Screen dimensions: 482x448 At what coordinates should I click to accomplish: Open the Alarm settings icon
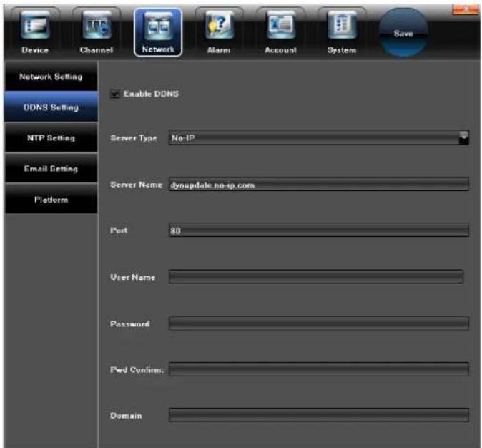coord(219,32)
